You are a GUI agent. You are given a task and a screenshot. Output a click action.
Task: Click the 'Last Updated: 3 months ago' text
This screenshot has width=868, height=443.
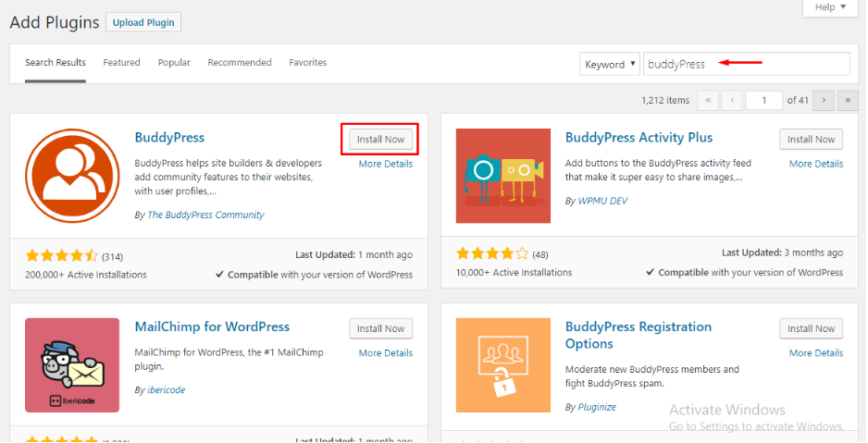(x=782, y=252)
